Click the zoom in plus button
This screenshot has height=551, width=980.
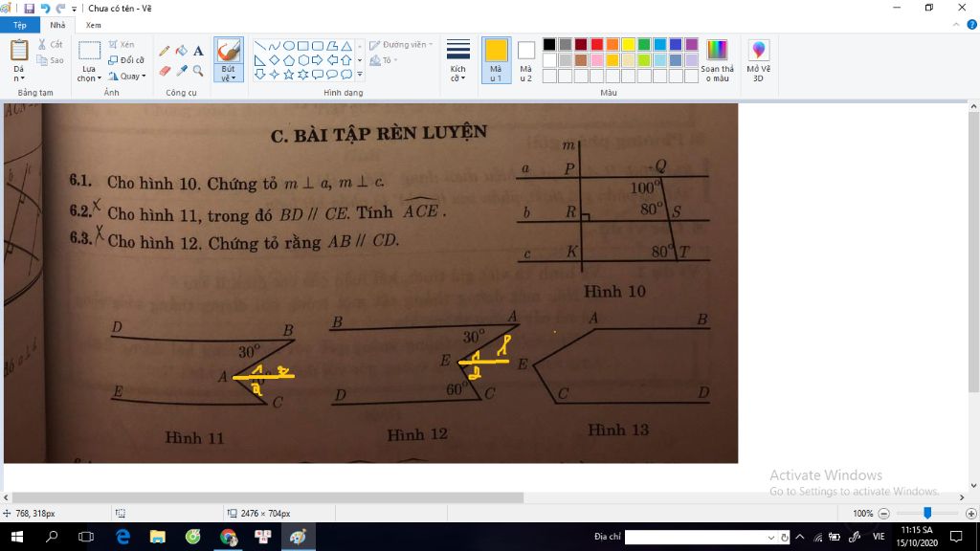coord(970,514)
